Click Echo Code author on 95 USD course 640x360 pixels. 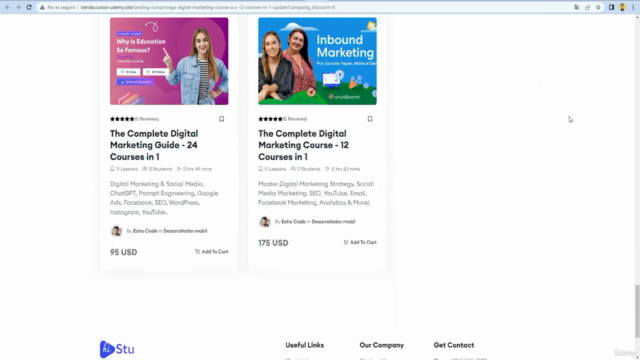coord(145,231)
